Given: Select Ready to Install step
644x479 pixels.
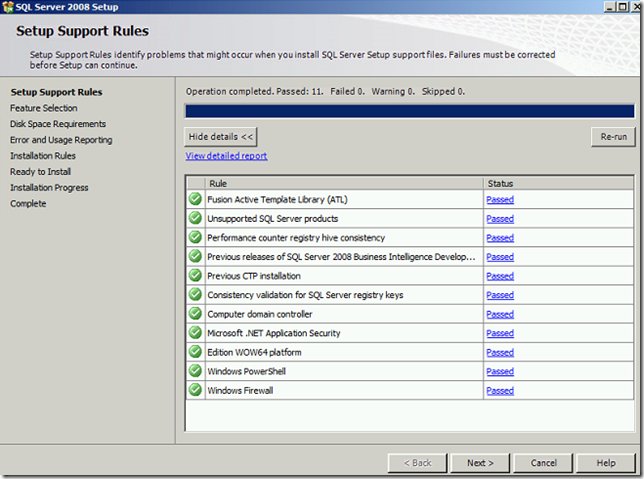Looking at the screenshot, I should pos(40,172).
